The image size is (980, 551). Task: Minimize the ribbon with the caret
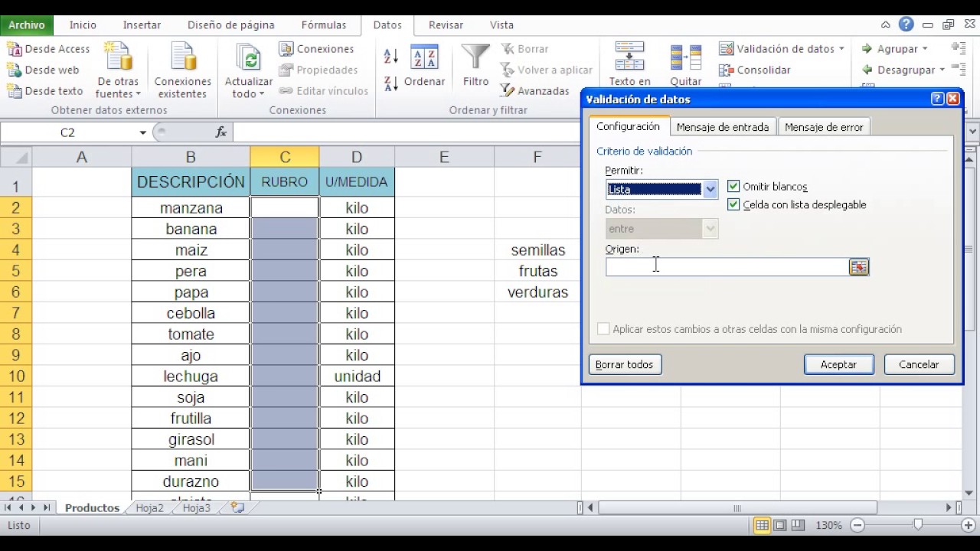[x=885, y=24]
